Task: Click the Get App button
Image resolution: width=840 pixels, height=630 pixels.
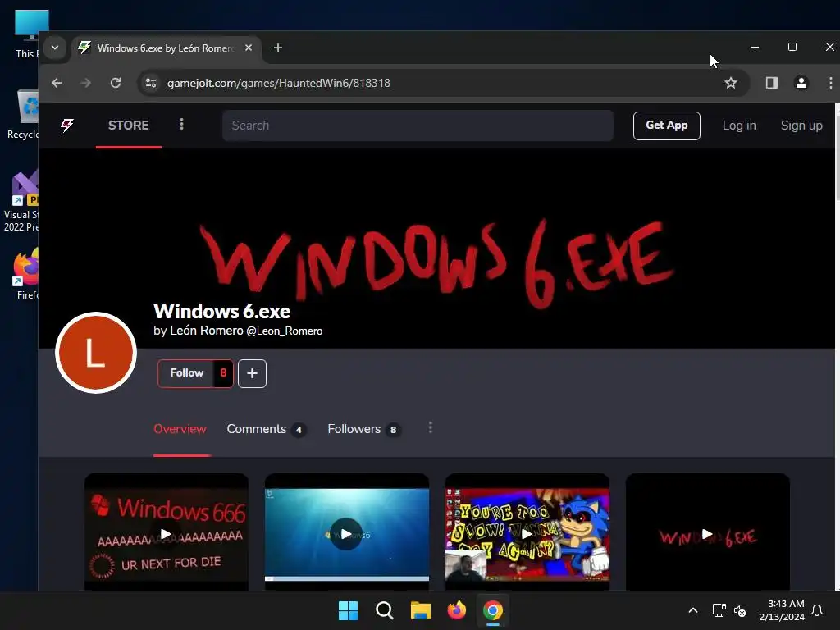Action: click(x=666, y=126)
